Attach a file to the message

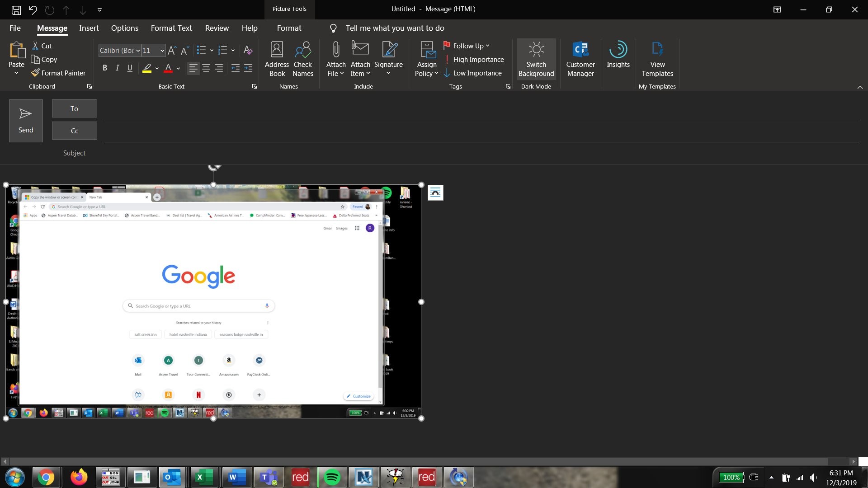(x=335, y=59)
